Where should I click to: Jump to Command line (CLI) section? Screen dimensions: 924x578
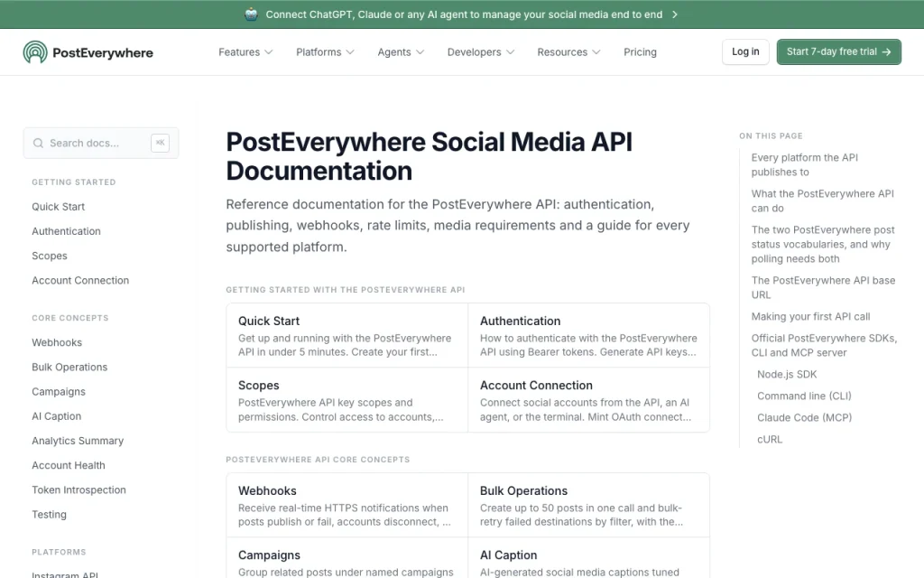804,396
